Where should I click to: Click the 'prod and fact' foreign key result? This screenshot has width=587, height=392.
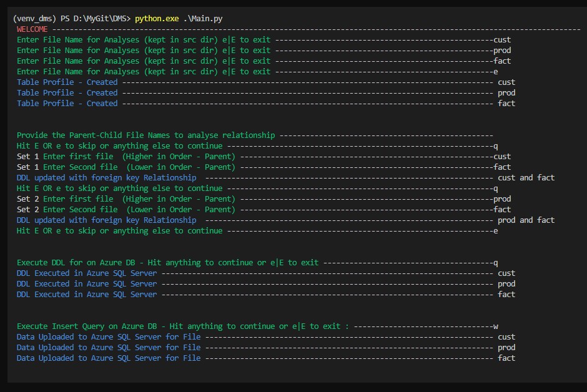pos(526,220)
